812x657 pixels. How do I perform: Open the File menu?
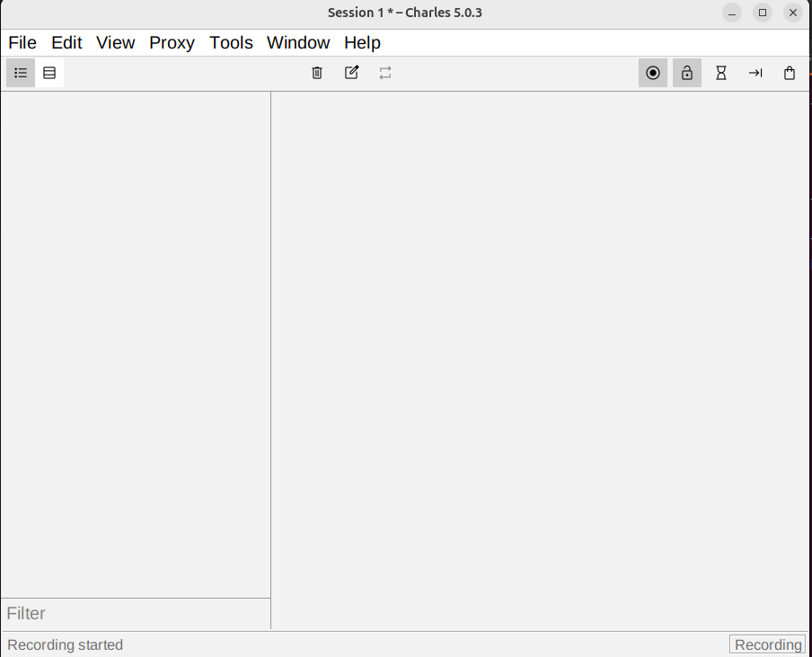tap(22, 42)
